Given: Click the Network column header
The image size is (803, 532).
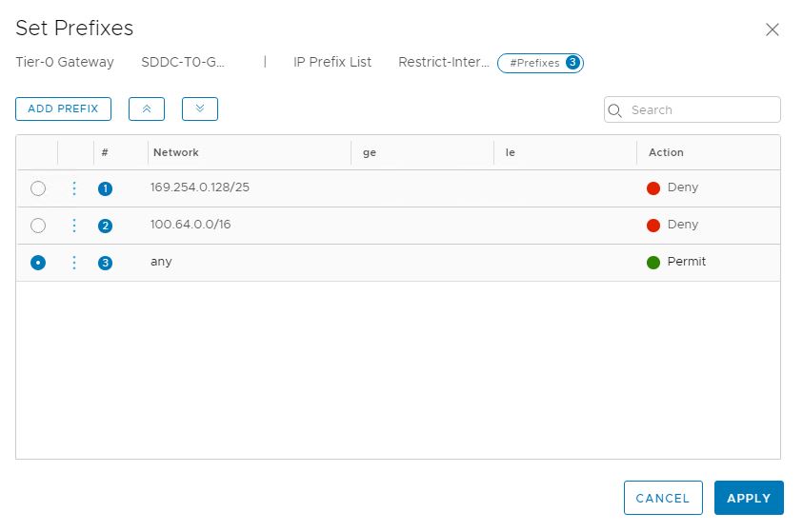Looking at the screenshot, I should click(x=176, y=152).
